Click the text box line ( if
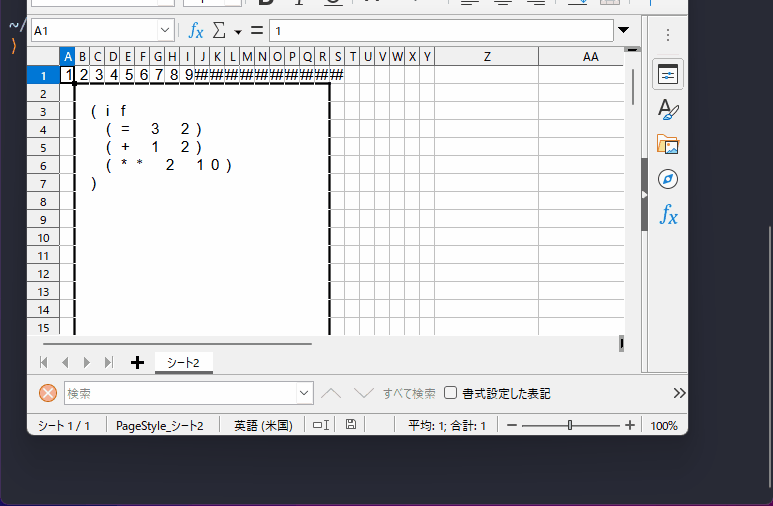Viewport: 773px width, 506px height. pos(109,111)
